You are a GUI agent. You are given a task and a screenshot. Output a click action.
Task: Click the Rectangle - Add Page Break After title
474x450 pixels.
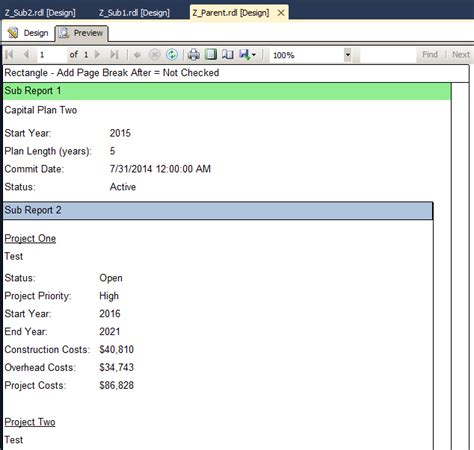pos(112,73)
